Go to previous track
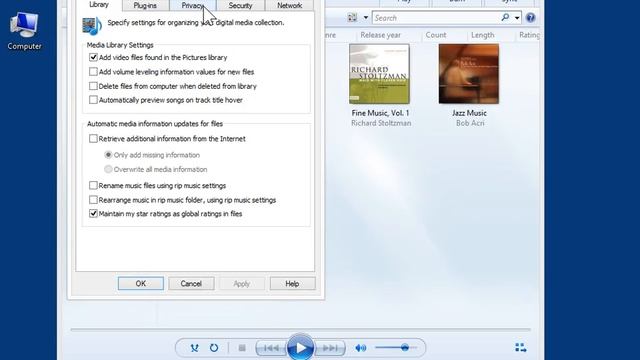This screenshot has width=640, height=360. (271, 348)
